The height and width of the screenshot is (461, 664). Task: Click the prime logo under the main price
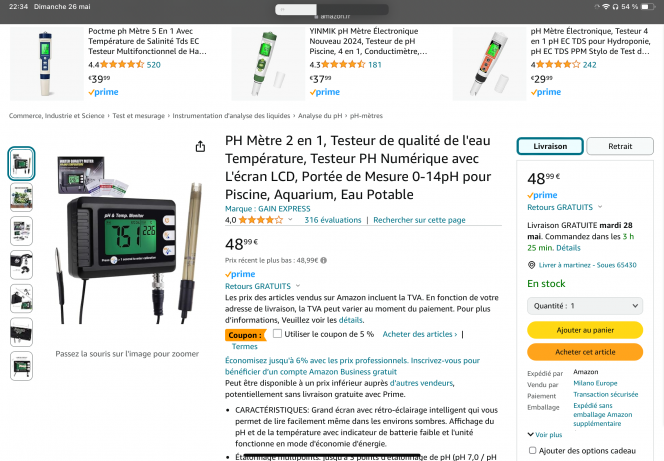point(240,274)
